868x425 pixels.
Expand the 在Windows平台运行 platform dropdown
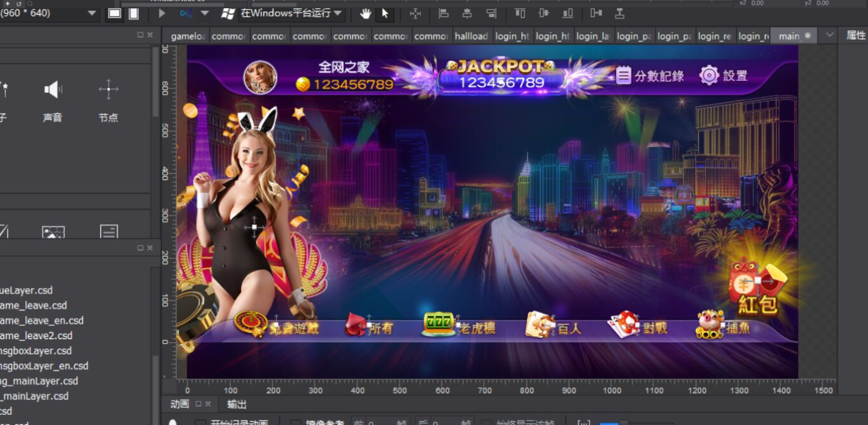coord(338,13)
